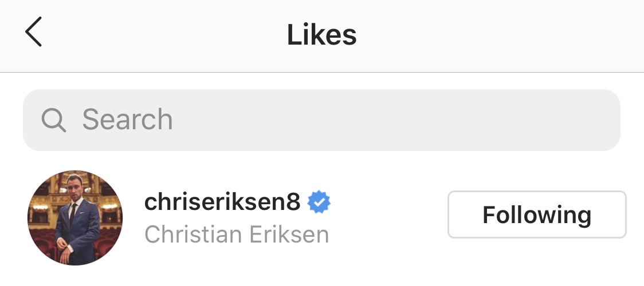Click the Likes header title
644x286 pixels.
(321, 34)
